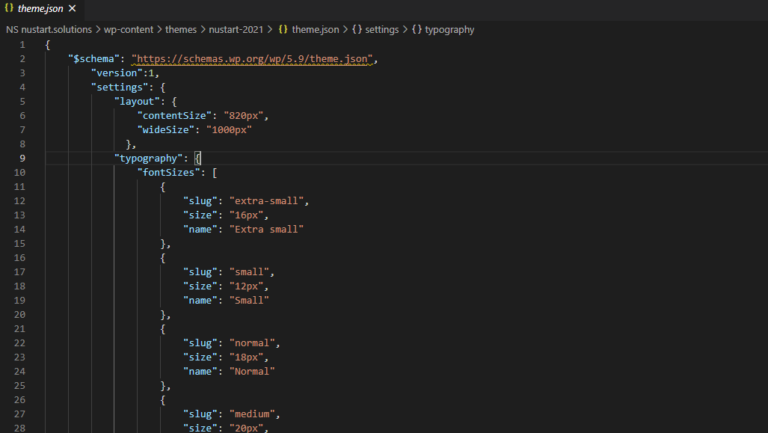The width and height of the screenshot is (768, 433).
Task: Click the "fontSizes" key
Action: click(168, 172)
